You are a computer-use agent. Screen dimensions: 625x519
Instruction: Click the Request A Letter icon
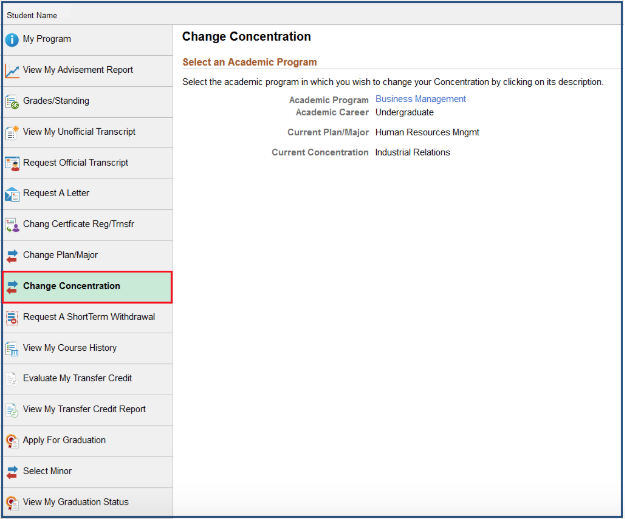pyautogui.click(x=13, y=194)
